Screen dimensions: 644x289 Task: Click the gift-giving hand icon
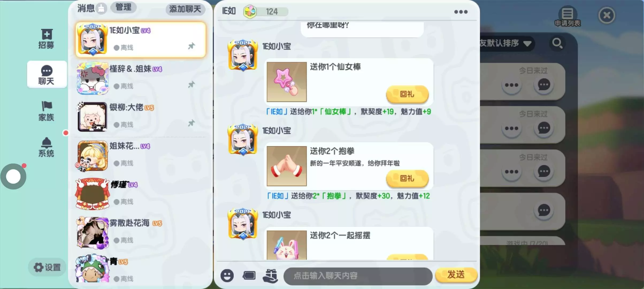click(270, 276)
